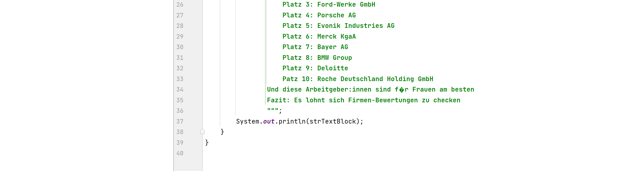Click the 'println' method call
The height and width of the screenshot is (171, 644).
(292, 122)
